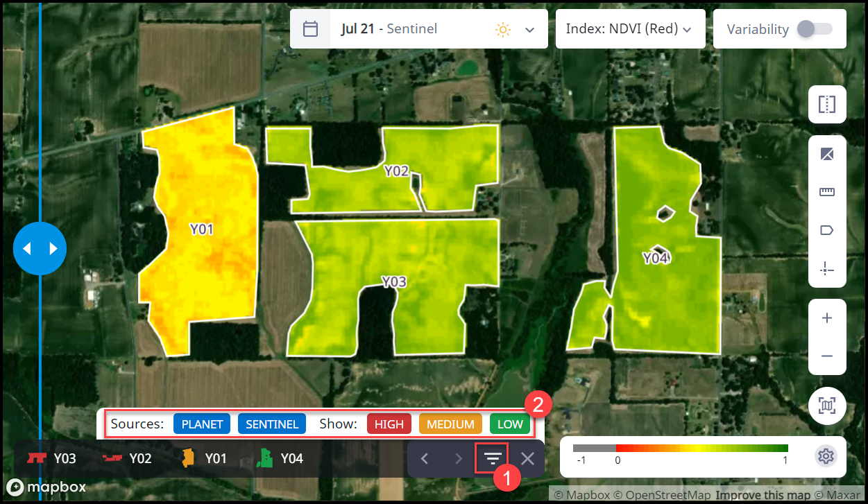
Task: Click the fit-fields-to-view round icon
Action: (x=827, y=406)
